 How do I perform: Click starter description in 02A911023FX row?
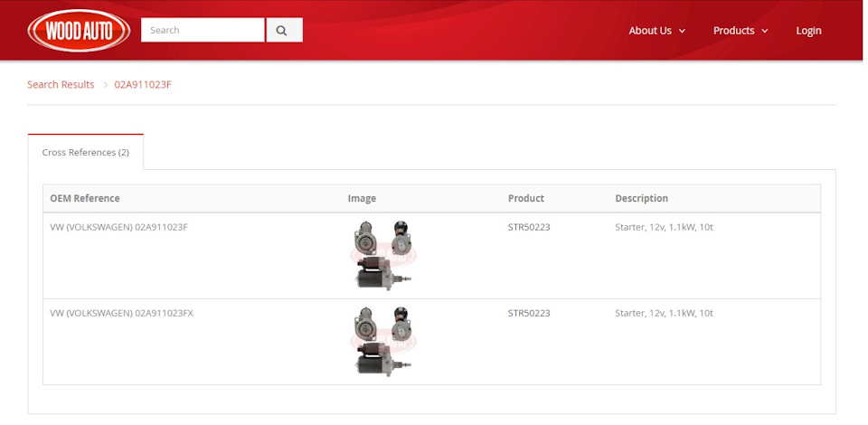coord(664,313)
